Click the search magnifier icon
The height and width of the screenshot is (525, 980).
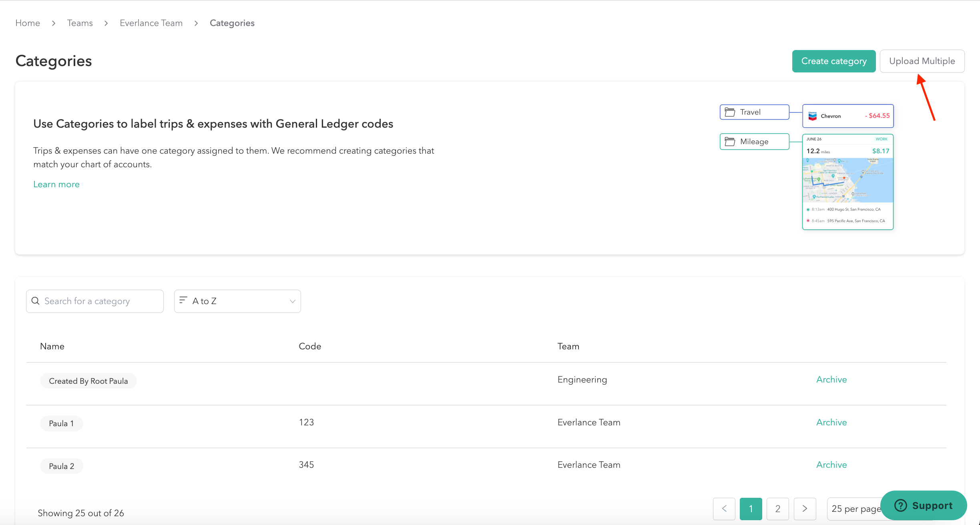pos(36,301)
